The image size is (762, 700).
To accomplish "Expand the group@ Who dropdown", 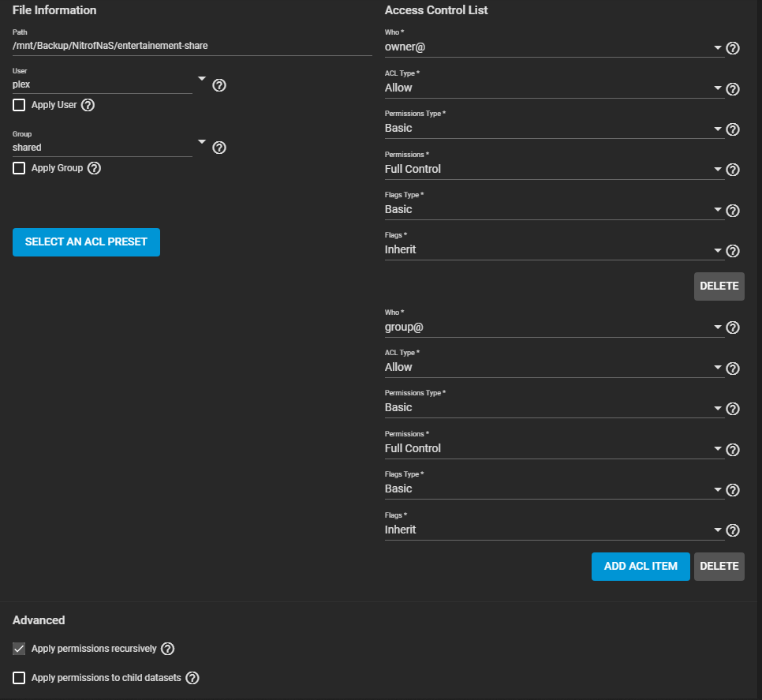I will pyautogui.click(x=552, y=327).
